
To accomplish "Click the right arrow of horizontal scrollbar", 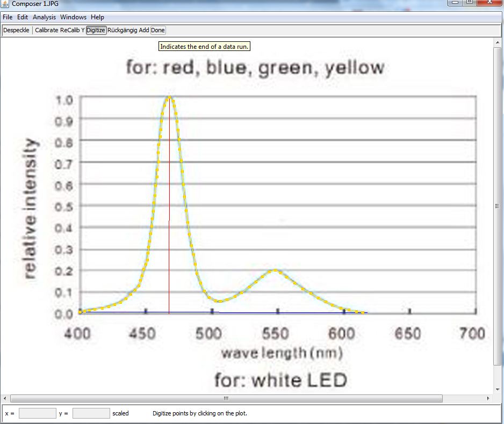I will pos(488,399).
